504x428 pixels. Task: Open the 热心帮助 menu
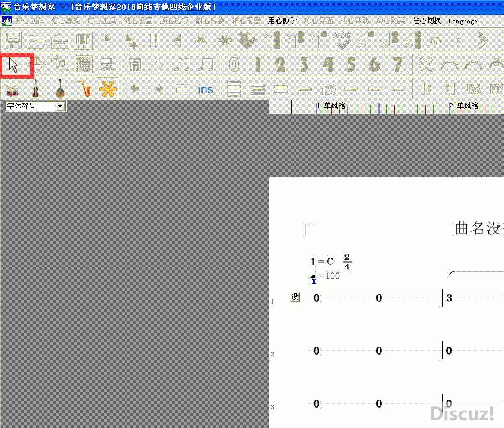354,21
